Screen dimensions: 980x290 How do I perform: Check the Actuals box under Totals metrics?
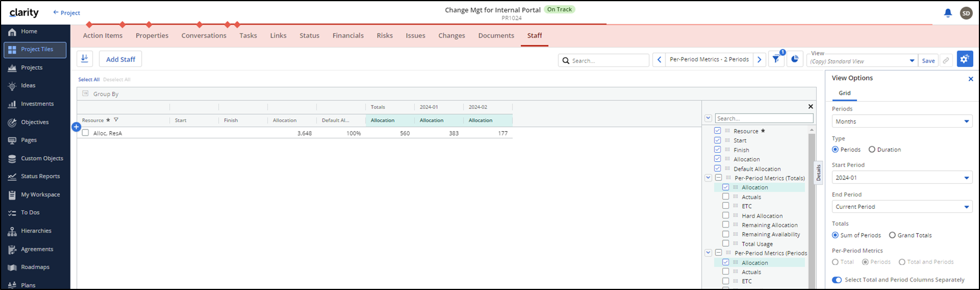[x=726, y=197]
